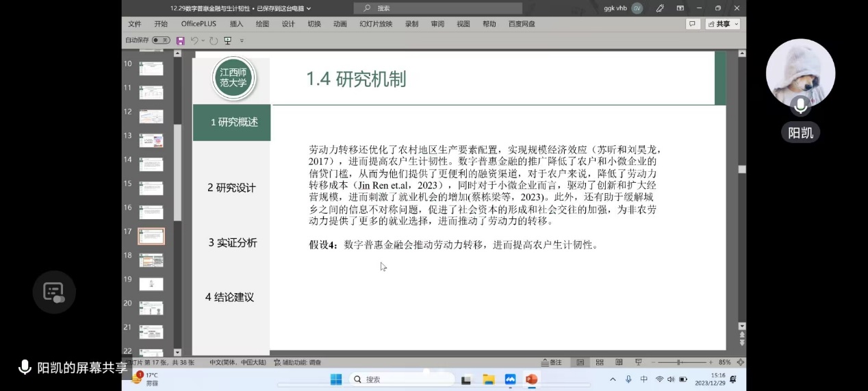Click the Save icon in quick access toolbar
868x391 pixels.
(x=181, y=40)
